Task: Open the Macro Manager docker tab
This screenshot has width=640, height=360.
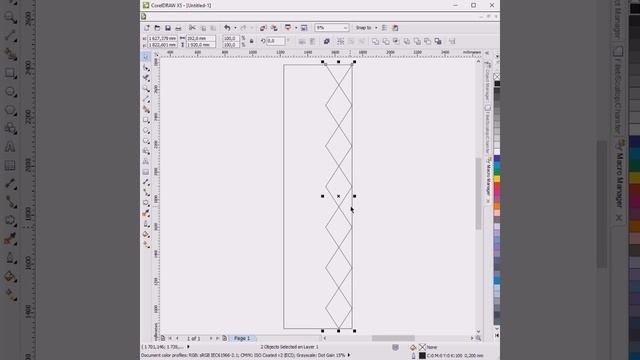Action: tap(488, 180)
